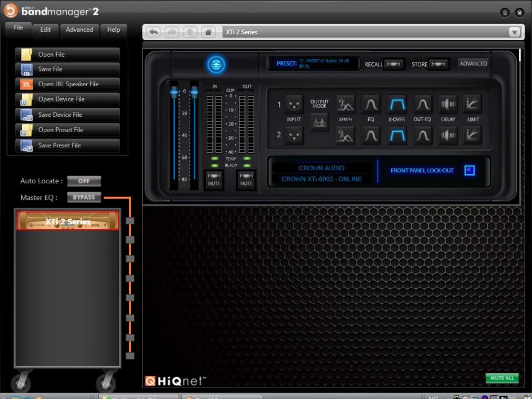This screenshot has height=399, width=532.
Task: Click Open JBL Speaker File
Action: coord(67,84)
